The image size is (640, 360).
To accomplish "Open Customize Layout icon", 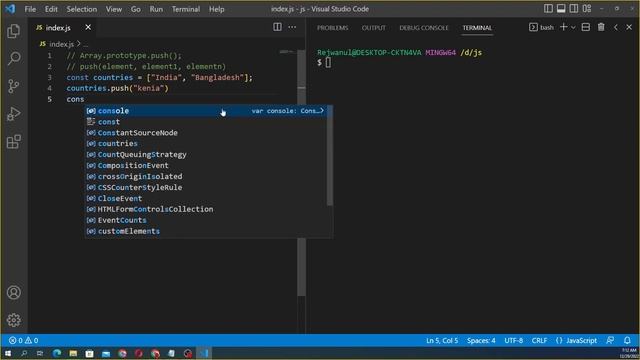I will (587, 9).
